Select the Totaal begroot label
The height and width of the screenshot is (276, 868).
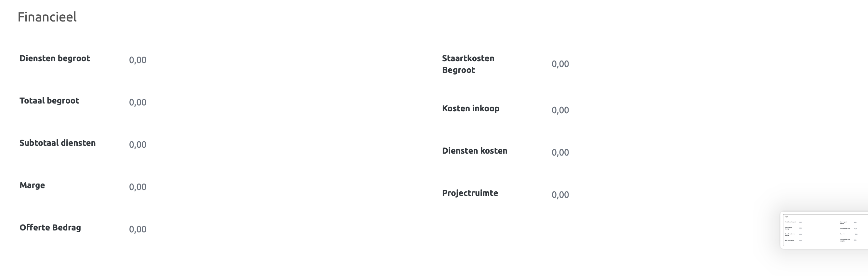[49, 101]
